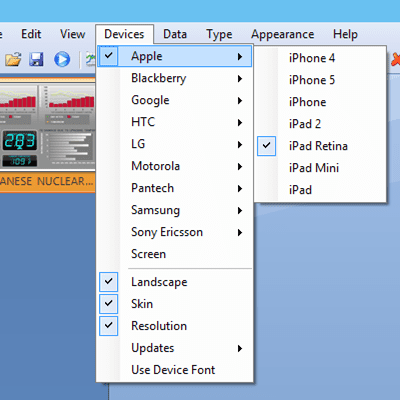400x400 pixels.
Task: Choose Use Device Font option
Action: 175,370
